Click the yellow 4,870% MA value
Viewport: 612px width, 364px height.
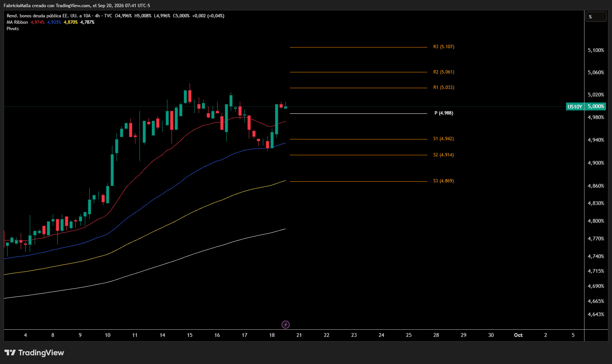71,22
